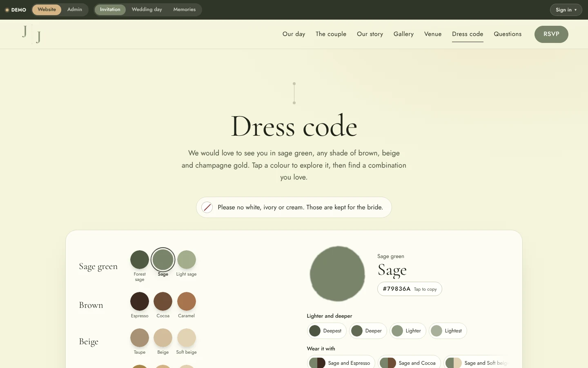
Task: Pick the Forest sage swatch
Action: point(140,260)
